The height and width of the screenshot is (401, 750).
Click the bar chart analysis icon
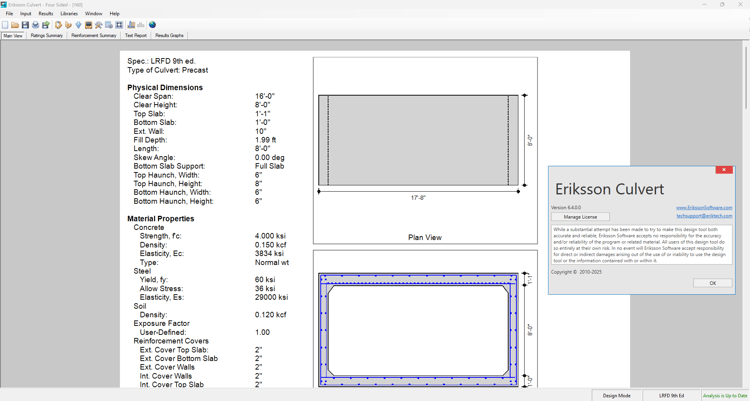click(x=131, y=25)
